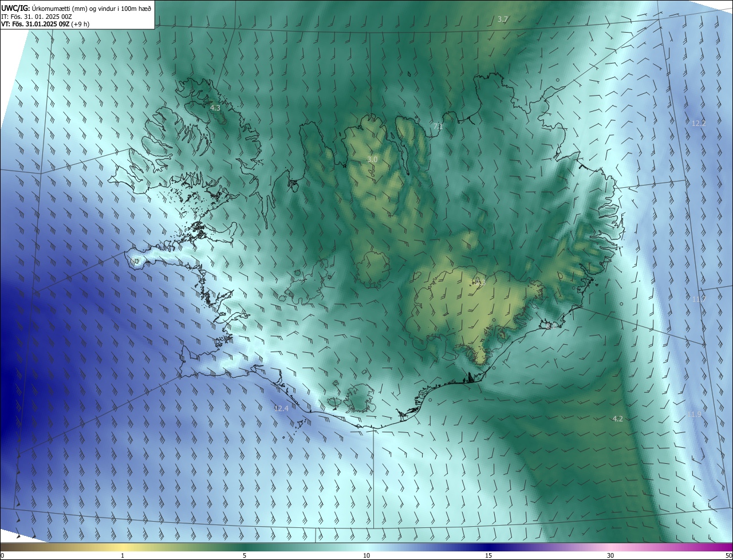Click the 4.2 value label
The image size is (733, 560).
click(x=617, y=419)
